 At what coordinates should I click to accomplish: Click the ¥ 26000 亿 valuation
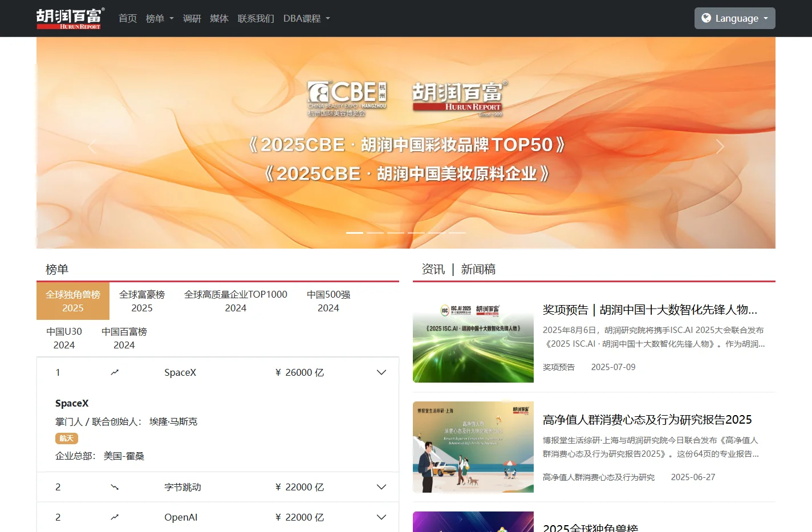pos(299,372)
